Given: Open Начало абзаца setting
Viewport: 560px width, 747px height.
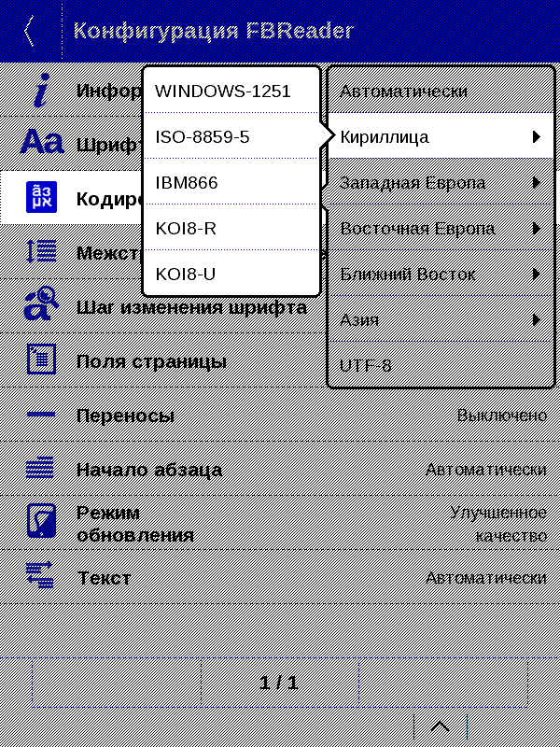Looking at the screenshot, I should pyautogui.click(x=280, y=469).
